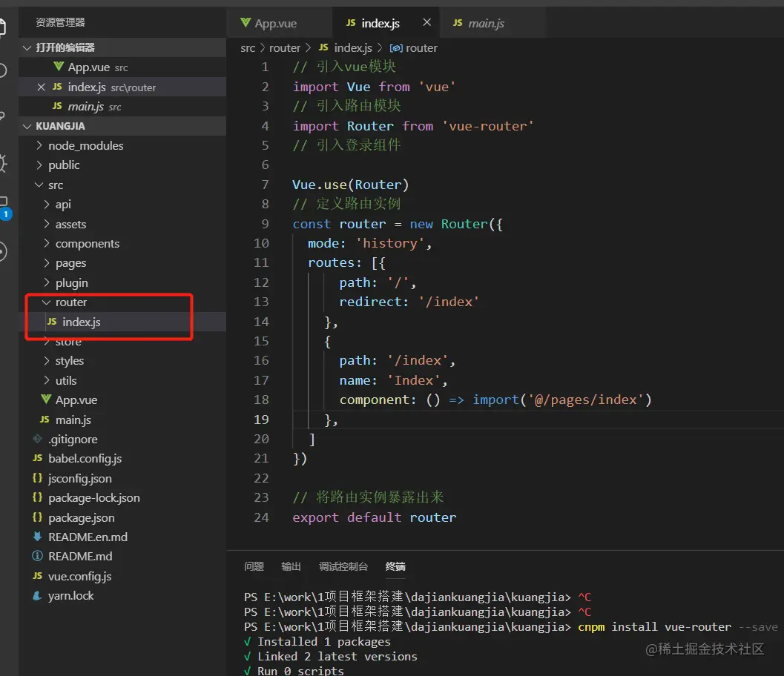Image resolution: width=784 pixels, height=676 pixels.
Task: Expand the plugin folder
Action: [x=47, y=283]
